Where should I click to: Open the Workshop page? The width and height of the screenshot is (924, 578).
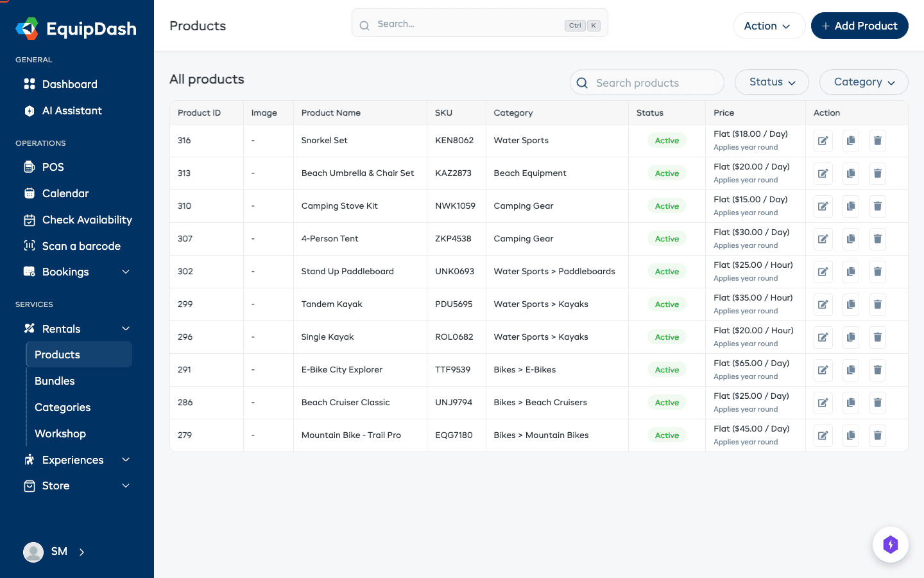60,433
